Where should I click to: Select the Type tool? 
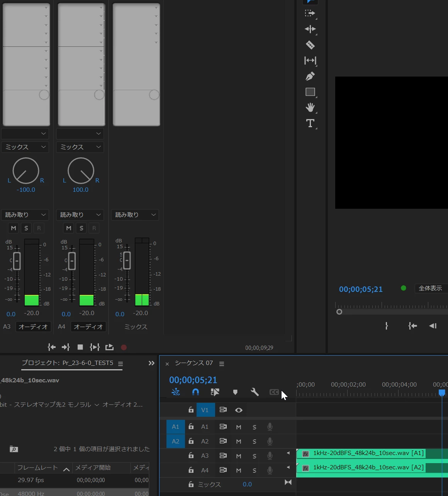310,123
